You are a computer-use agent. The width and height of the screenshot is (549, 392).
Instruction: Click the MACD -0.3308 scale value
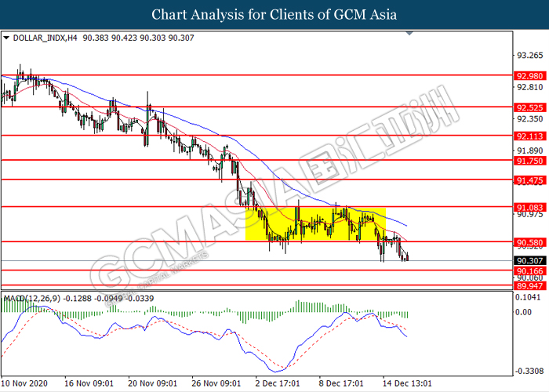point(529,371)
